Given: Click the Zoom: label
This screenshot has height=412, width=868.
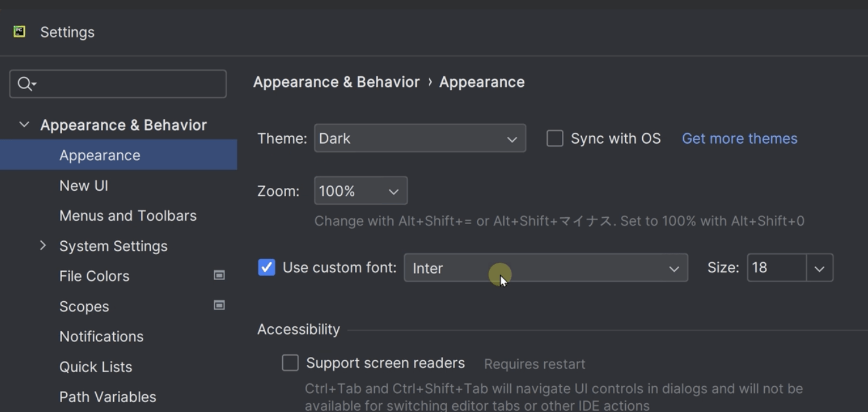Looking at the screenshot, I should tap(278, 191).
